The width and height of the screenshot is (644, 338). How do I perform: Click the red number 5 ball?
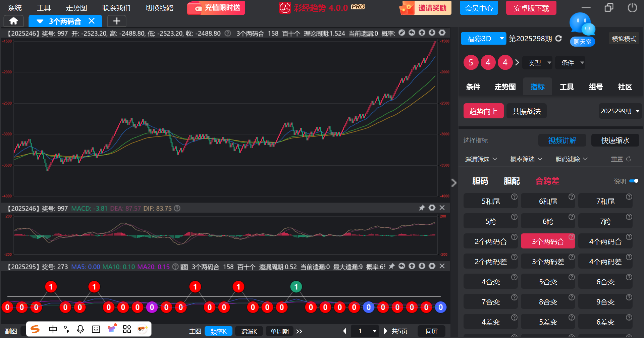pyautogui.click(x=471, y=63)
